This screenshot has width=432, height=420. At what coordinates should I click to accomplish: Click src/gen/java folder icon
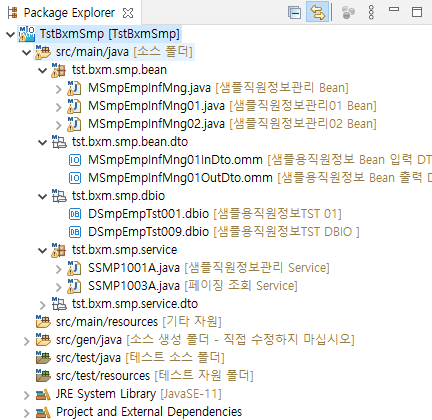pos(43,340)
